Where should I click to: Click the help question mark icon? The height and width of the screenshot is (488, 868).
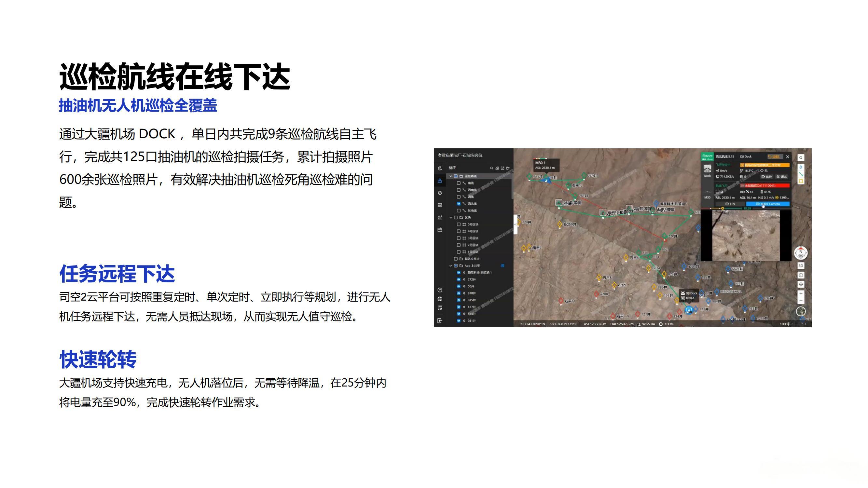pos(440,290)
